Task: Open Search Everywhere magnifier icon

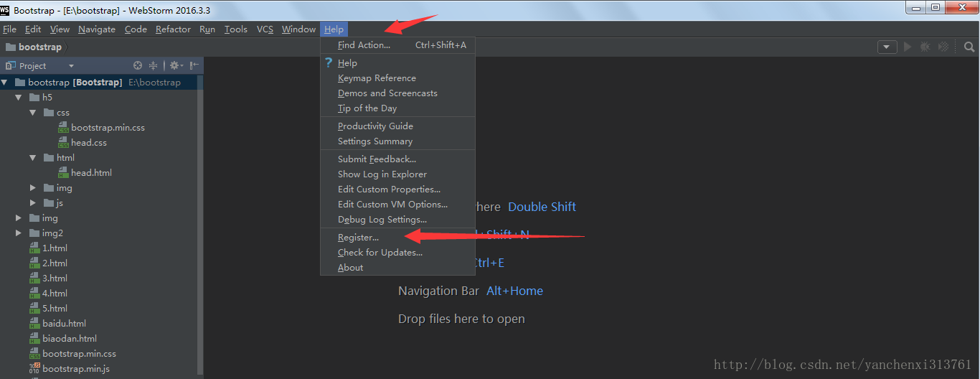Action: click(969, 47)
